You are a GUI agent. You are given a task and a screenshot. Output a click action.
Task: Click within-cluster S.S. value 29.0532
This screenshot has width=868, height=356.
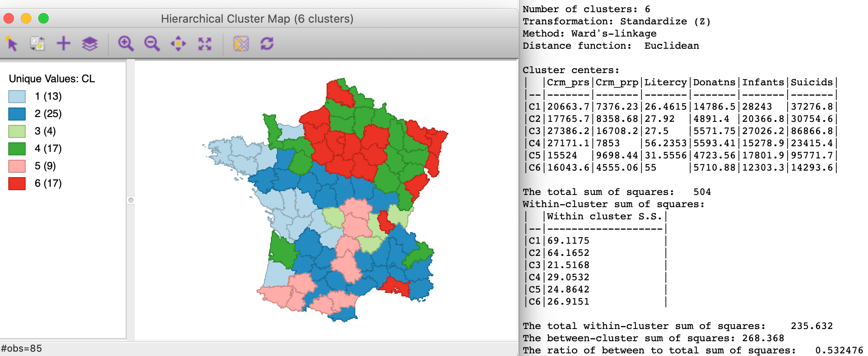[568, 277]
